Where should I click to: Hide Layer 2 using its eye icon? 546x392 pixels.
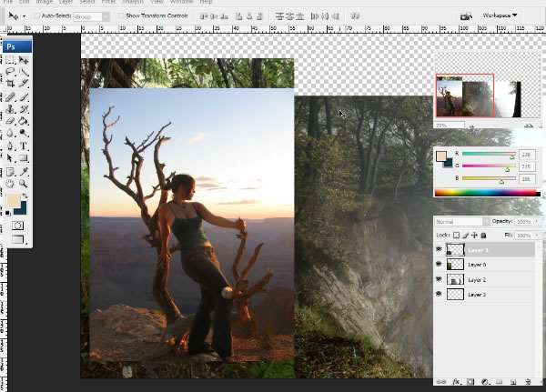point(440,280)
